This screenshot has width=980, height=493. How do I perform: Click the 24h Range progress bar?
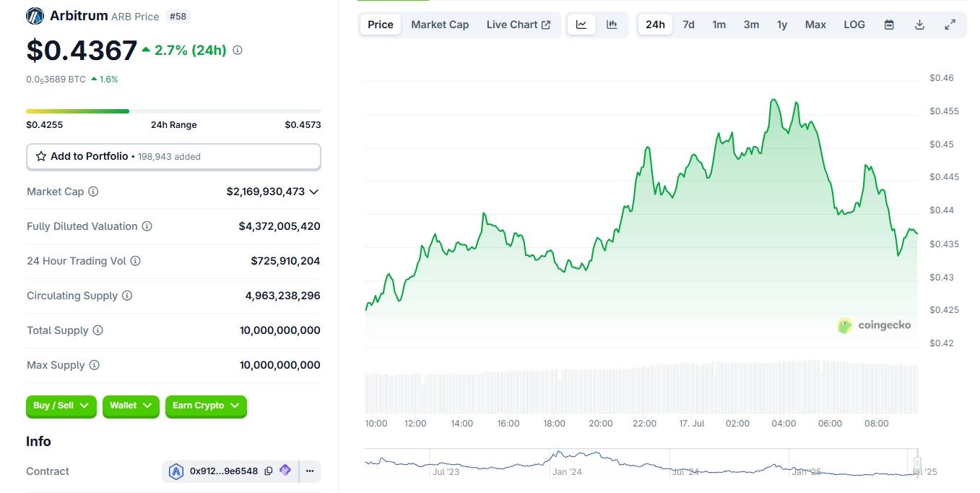tap(173, 111)
